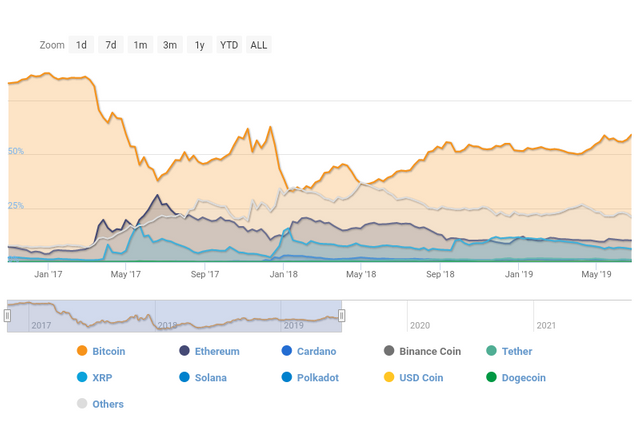Toggle the Others series label
The image size is (640, 440).
pos(108,404)
